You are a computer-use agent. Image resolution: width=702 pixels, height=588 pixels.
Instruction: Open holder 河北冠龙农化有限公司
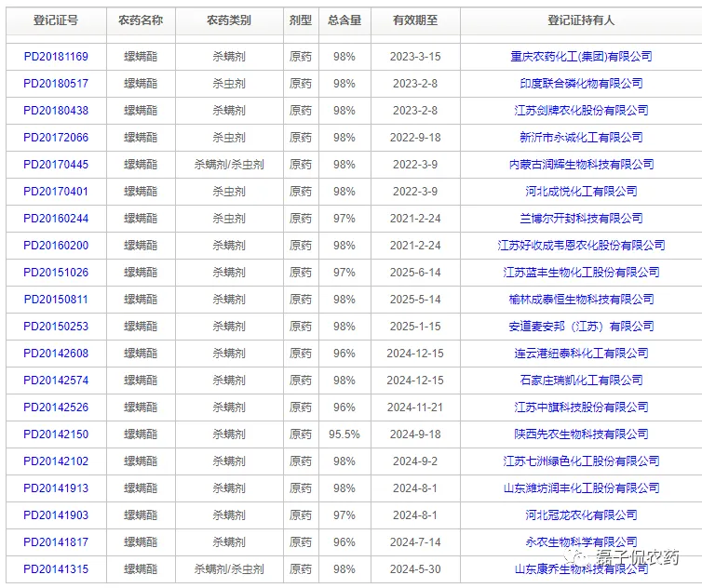[x=581, y=515]
